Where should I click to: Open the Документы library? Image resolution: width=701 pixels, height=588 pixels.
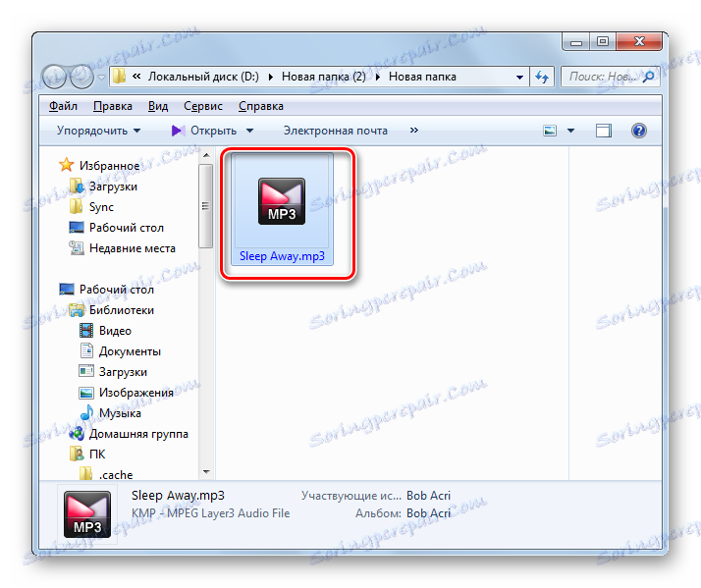(130, 351)
